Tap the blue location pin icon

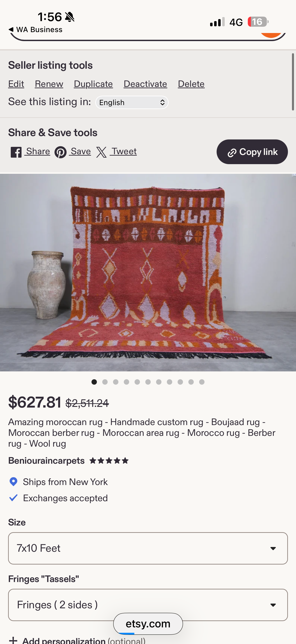[13, 481]
